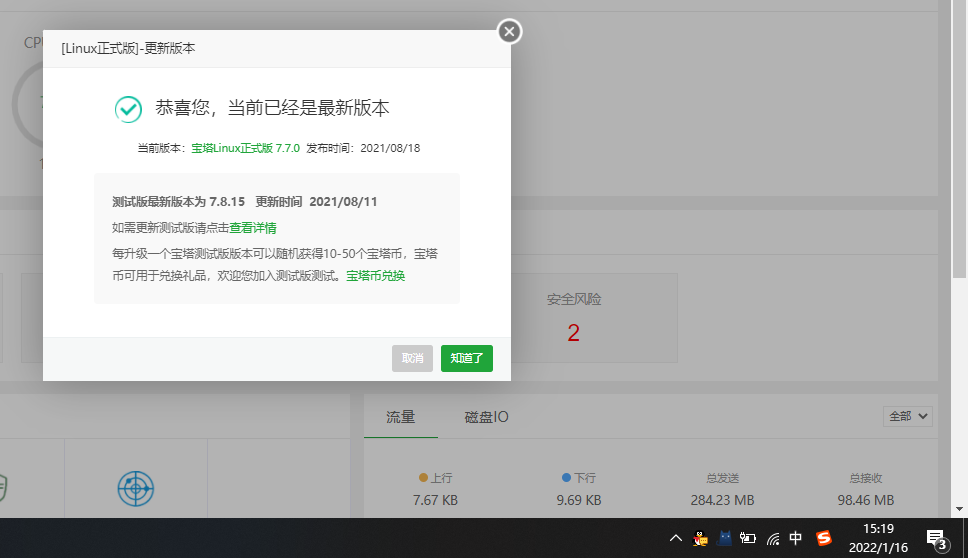Click the Sogou input method S icon

click(x=824, y=538)
